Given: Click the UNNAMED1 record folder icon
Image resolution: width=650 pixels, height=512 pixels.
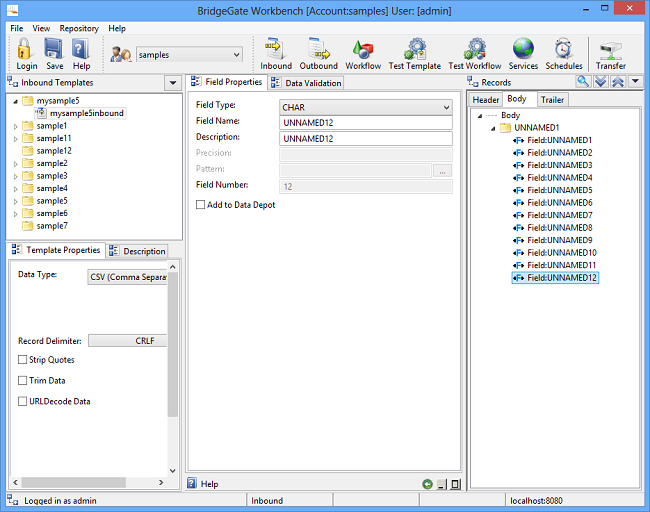Looking at the screenshot, I should coord(505,127).
